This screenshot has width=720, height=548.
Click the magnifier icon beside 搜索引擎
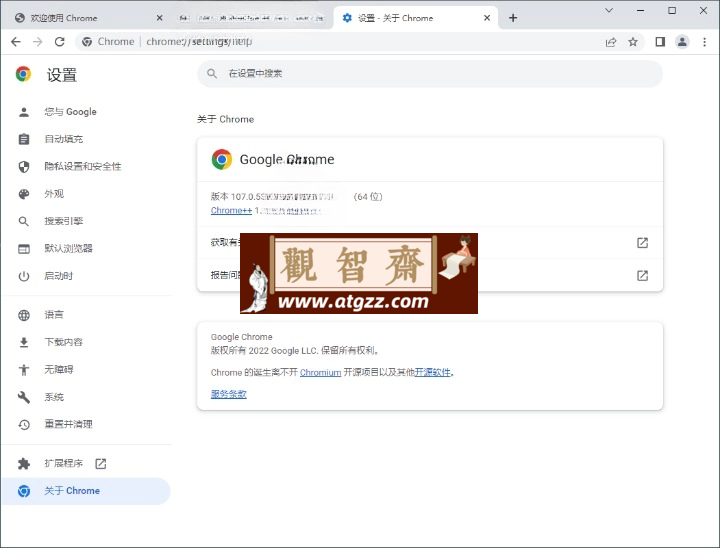(x=24, y=221)
